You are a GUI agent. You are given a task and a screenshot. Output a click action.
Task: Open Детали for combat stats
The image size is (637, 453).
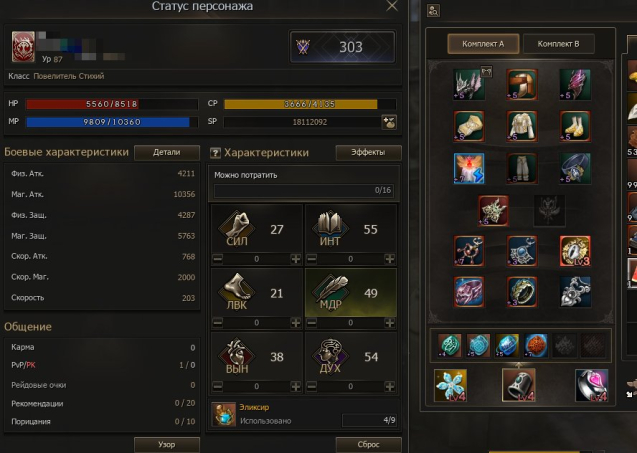[167, 152]
